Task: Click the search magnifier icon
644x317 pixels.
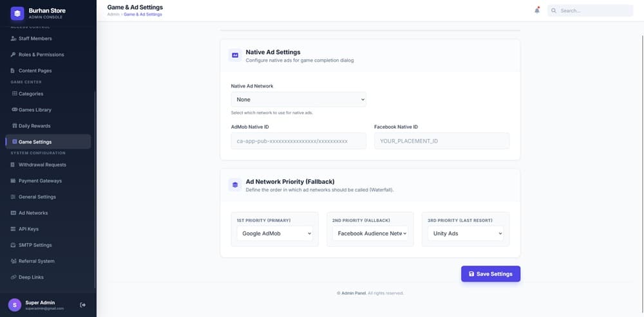Action: (x=554, y=11)
